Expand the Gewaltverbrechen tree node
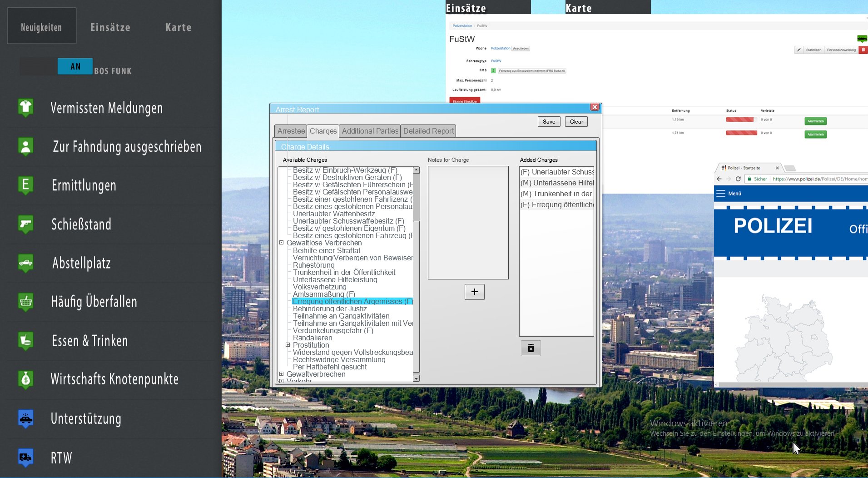868x478 pixels. [282, 374]
